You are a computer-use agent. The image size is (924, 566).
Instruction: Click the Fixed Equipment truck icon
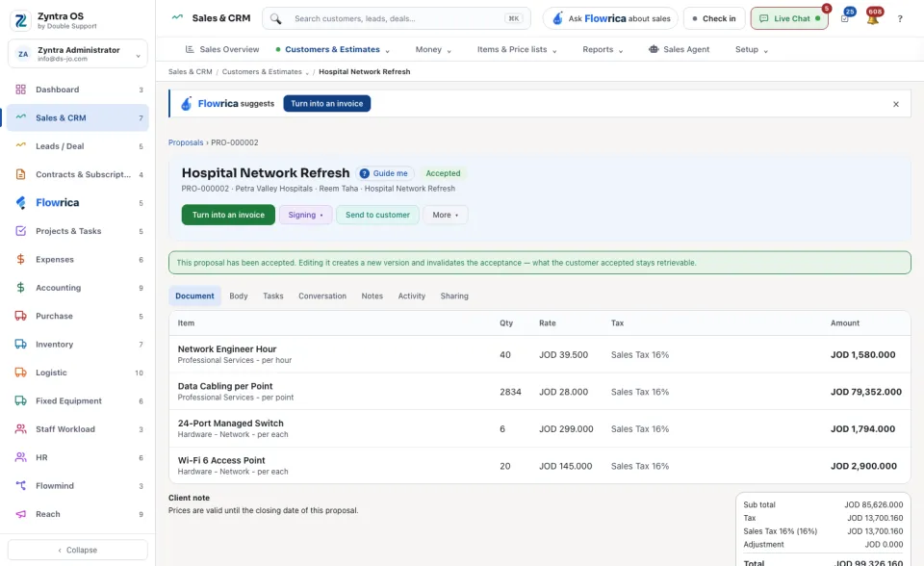pyautogui.click(x=20, y=400)
